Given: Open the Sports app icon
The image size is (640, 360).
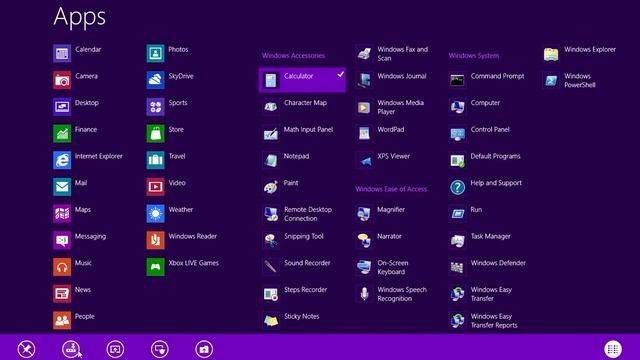Looking at the screenshot, I should click(156, 107).
